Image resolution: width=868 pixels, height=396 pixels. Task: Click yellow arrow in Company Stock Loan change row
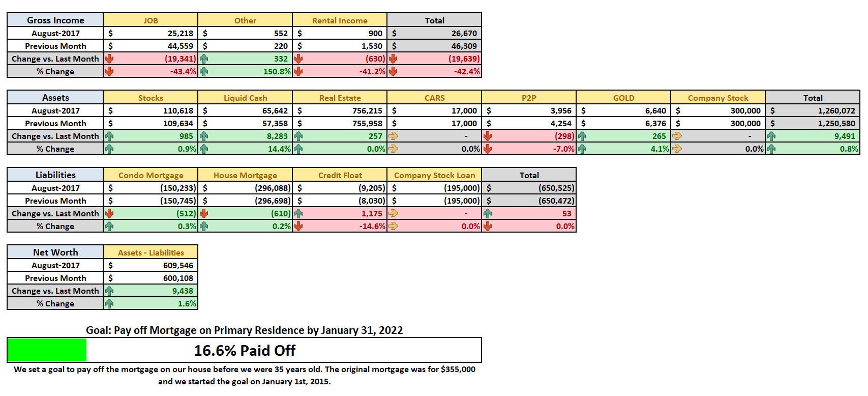click(393, 214)
